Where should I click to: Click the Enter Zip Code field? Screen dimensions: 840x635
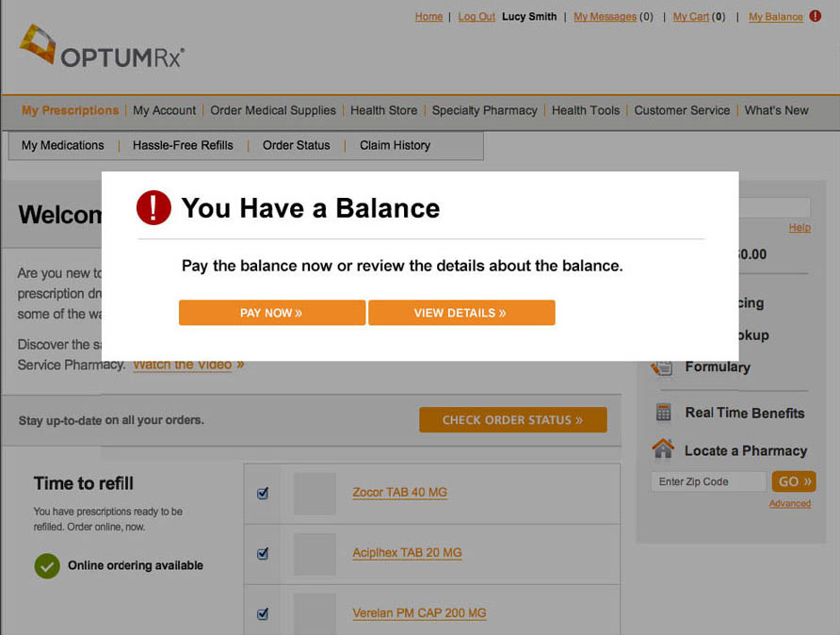click(x=707, y=481)
